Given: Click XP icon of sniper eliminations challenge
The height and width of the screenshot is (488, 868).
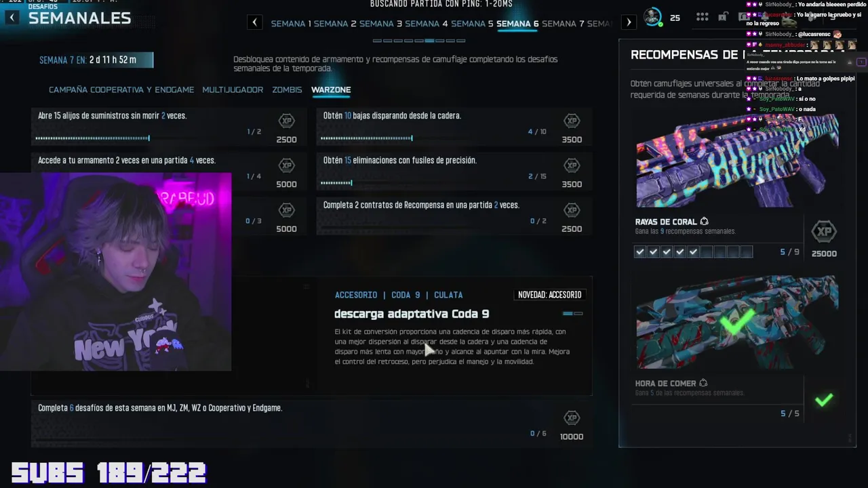Looking at the screenshot, I should pyautogui.click(x=572, y=166).
